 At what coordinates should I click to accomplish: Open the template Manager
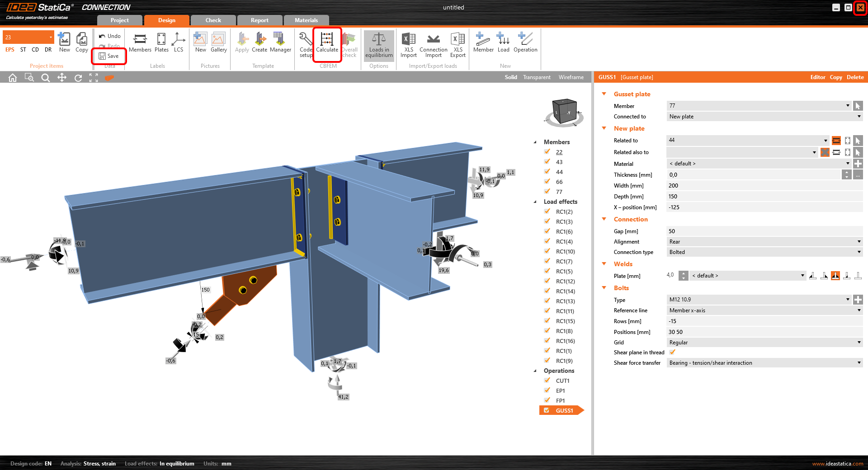click(280, 43)
